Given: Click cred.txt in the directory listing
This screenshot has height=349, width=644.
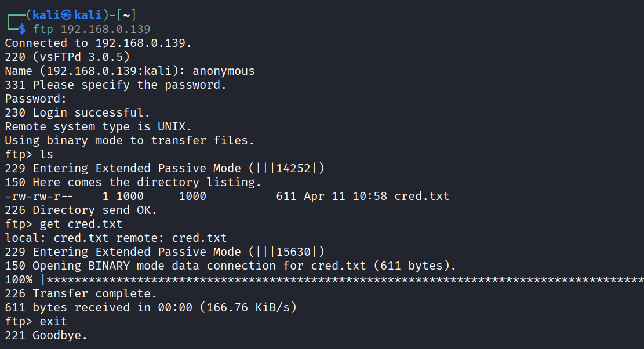Looking at the screenshot, I should [422, 197].
